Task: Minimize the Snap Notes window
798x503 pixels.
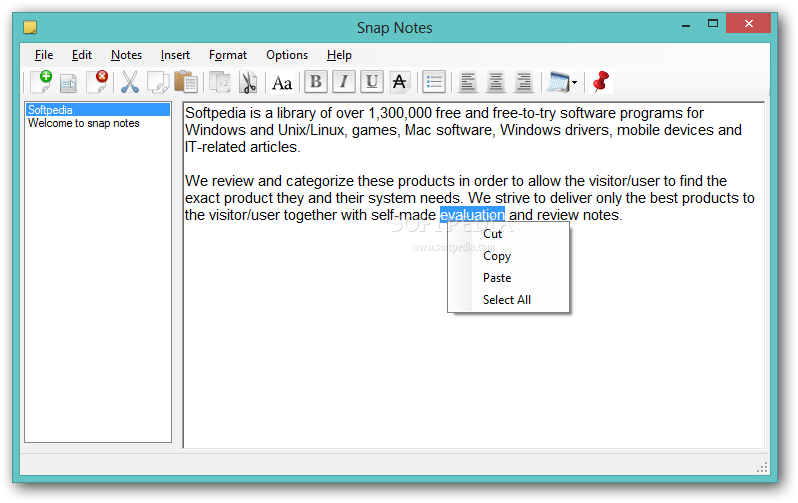Action: click(x=686, y=24)
